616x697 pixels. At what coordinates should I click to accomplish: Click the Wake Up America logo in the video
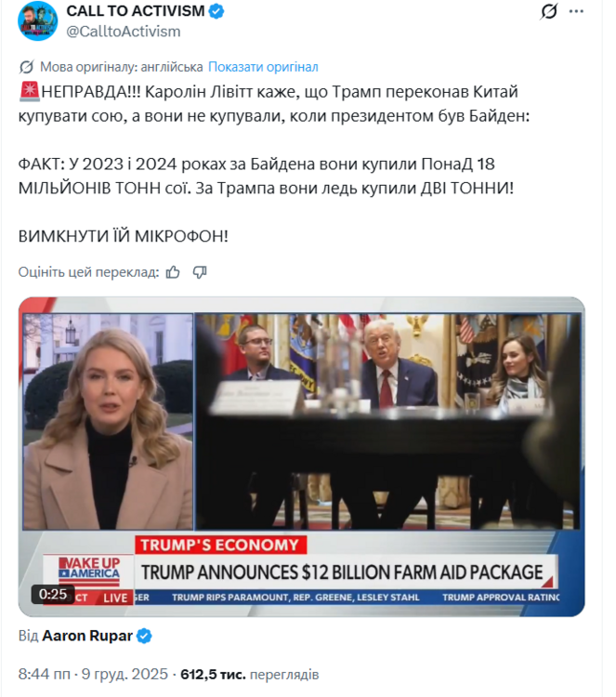89,572
